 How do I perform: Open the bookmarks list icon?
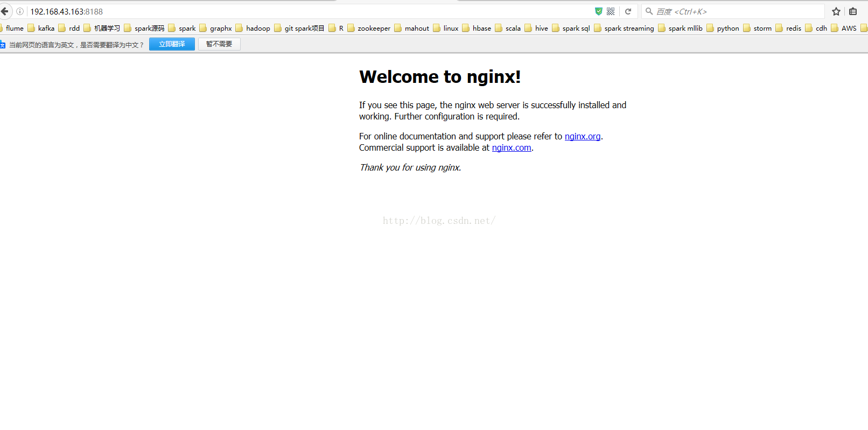[853, 11]
